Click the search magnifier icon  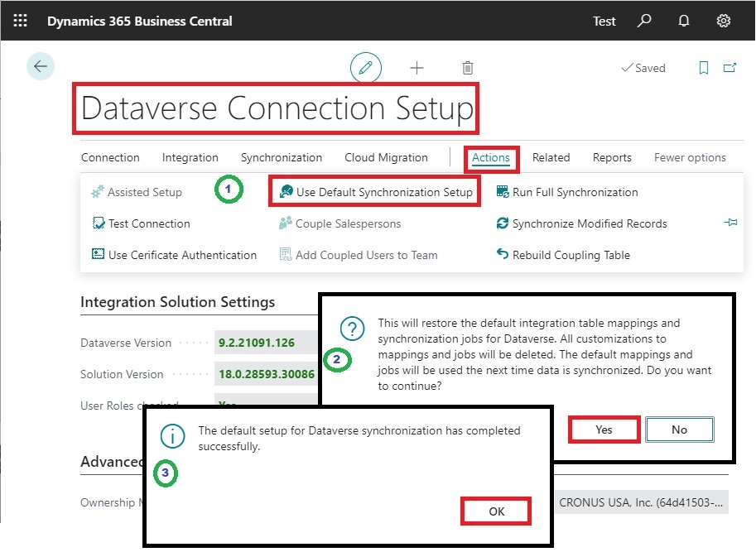click(x=644, y=21)
